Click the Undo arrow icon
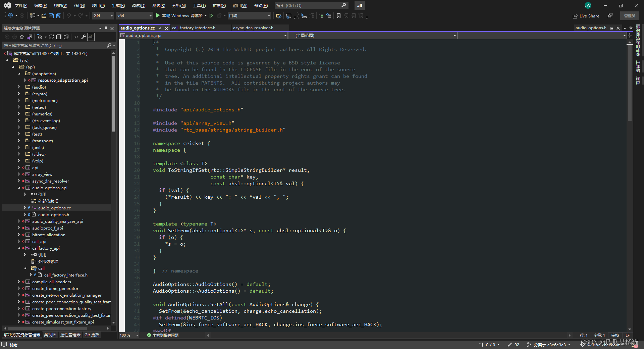The height and width of the screenshot is (349, 644). pyautogui.click(x=69, y=15)
